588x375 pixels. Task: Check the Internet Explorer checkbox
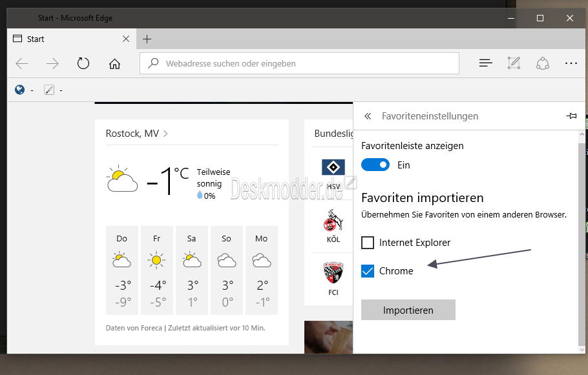368,243
